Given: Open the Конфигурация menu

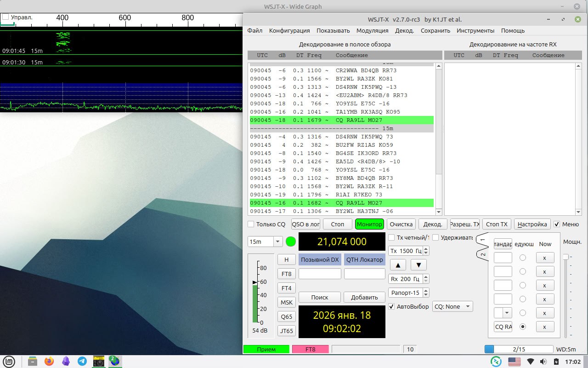Looking at the screenshot, I should [x=289, y=31].
